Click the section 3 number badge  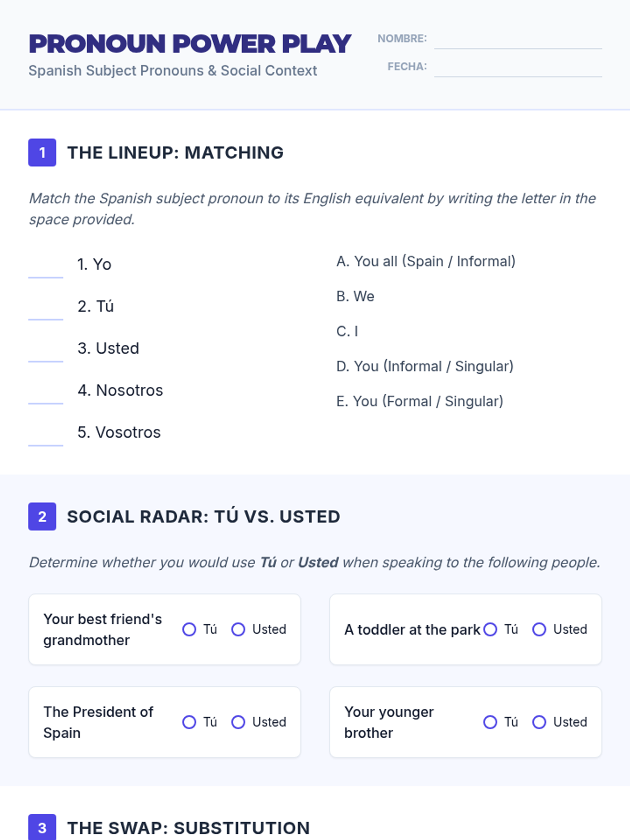click(43, 827)
